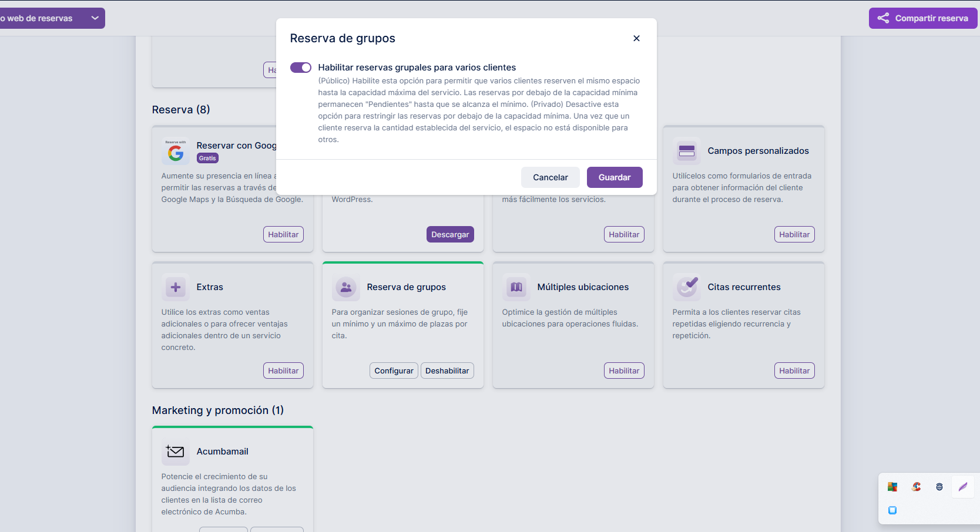
Task: Toggle off group bookings for multiple clients
Action: [301, 68]
